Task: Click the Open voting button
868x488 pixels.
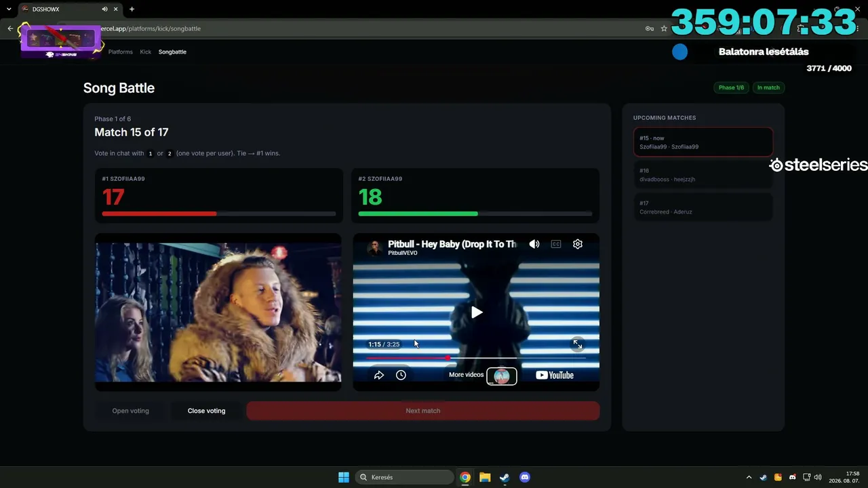Action: pyautogui.click(x=130, y=411)
